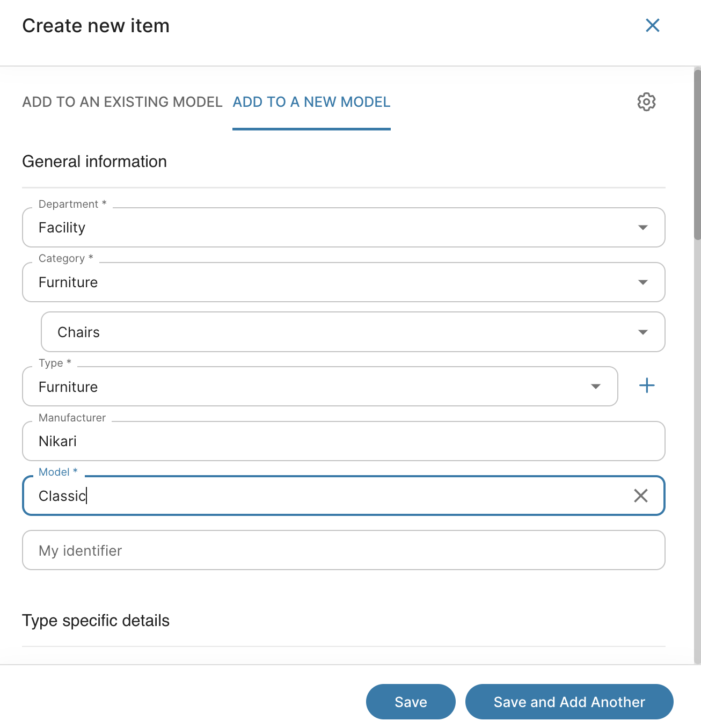This screenshot has width=701, height=728.
Task: Click the plus icon to add type
Action: [647, 385]
